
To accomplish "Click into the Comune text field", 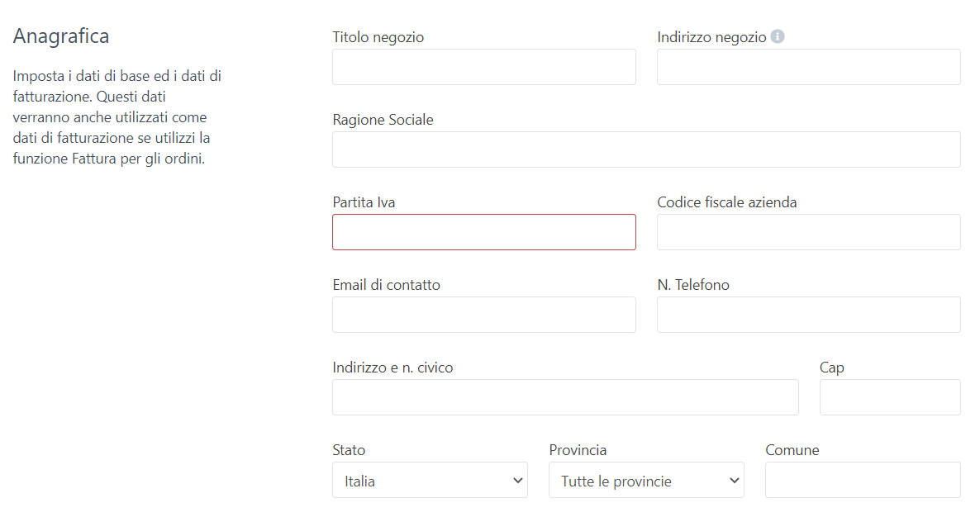I will (x=863, y=480).
